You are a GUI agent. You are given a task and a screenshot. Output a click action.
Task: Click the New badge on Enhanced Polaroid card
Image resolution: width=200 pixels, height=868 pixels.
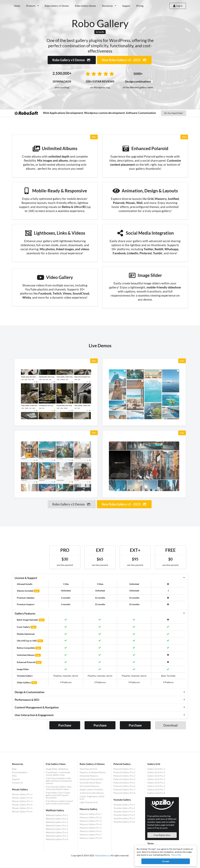[x=184, y=137]
